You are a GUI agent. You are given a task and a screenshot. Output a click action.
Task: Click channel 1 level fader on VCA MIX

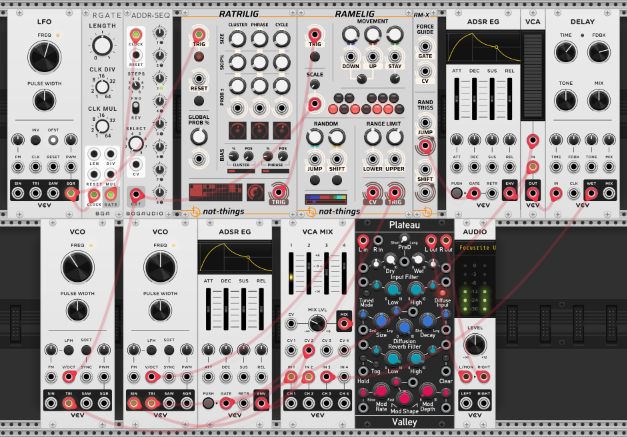[291, 273]
